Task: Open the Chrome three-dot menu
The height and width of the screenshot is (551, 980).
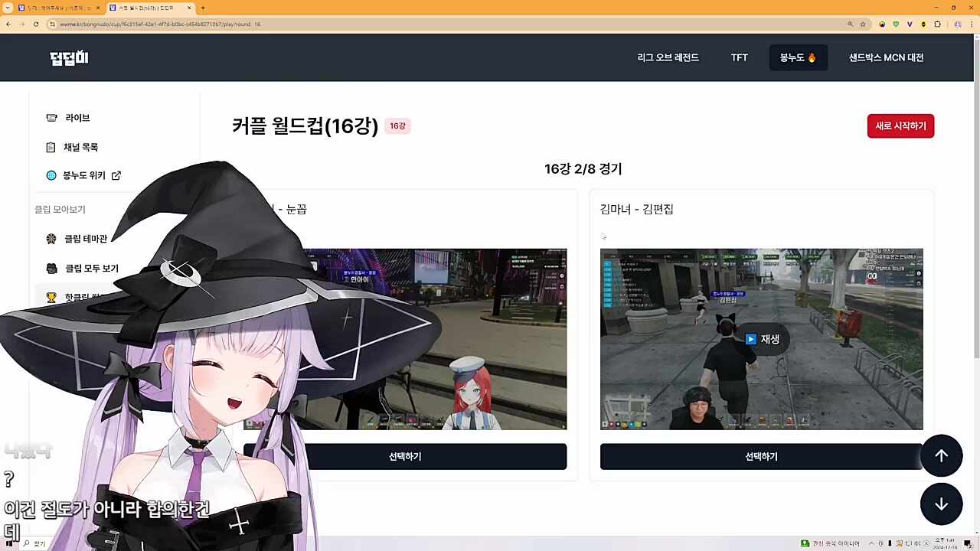Action: [972, 24]
